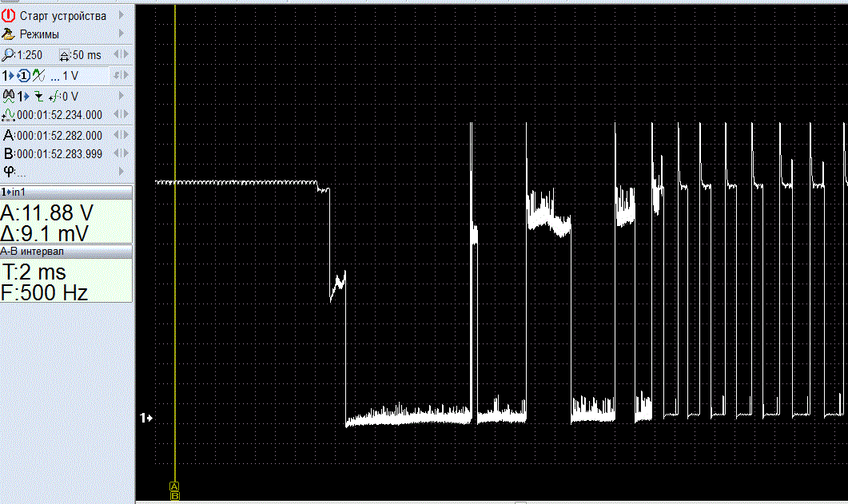Expand the Старт устройства submenu arrow
Viewport: 848px width, 504px height.
coord(121,16)
